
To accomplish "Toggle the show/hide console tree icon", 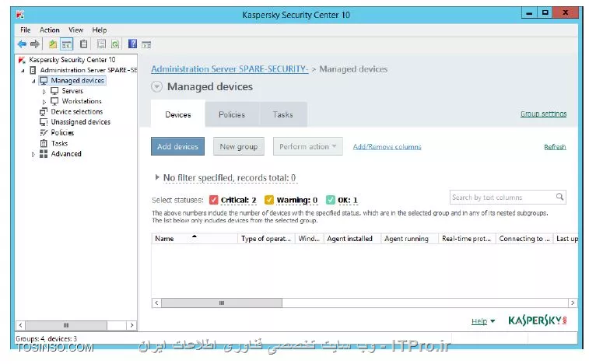I will (67, 44).
